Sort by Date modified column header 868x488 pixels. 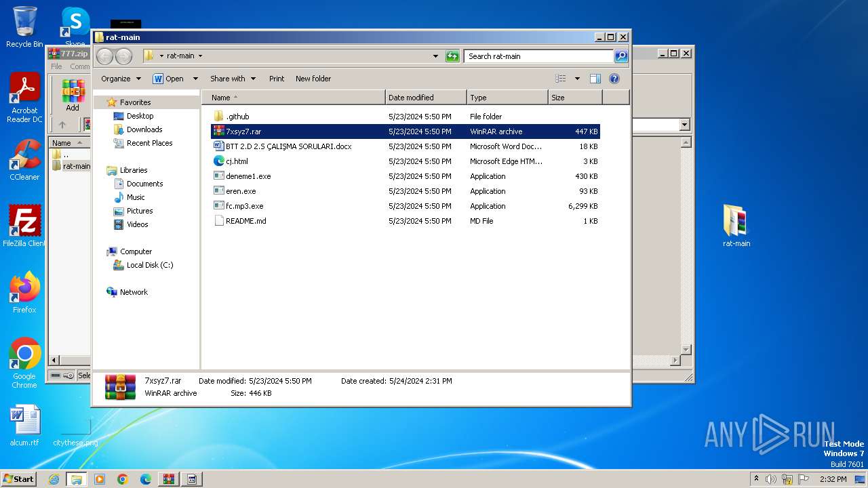click(x=426, y=98)
